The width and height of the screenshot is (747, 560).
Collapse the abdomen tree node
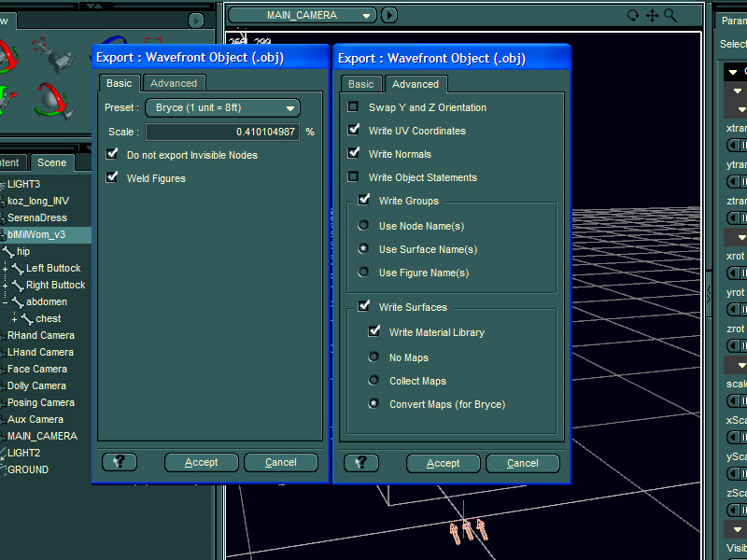coord(5,302)
